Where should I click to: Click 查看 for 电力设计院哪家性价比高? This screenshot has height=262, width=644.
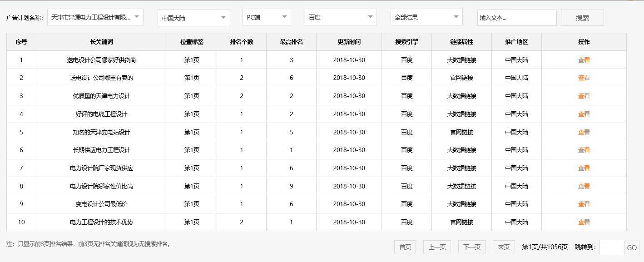pos(584,186)
